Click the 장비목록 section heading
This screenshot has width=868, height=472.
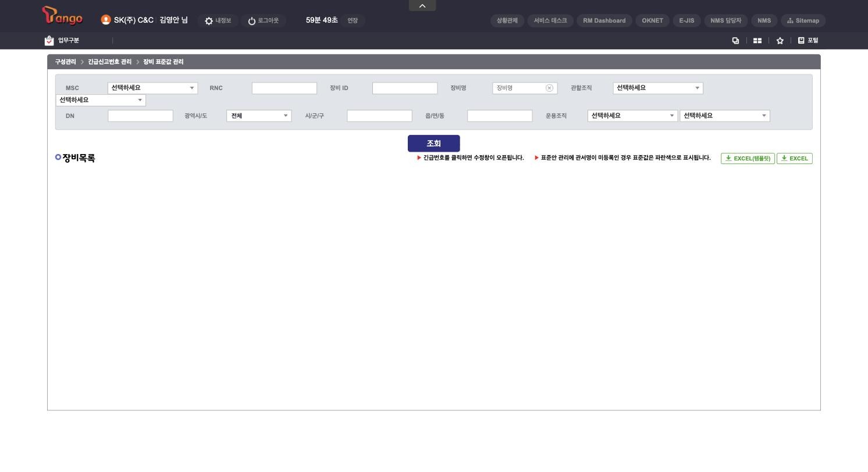pos(79,158)
